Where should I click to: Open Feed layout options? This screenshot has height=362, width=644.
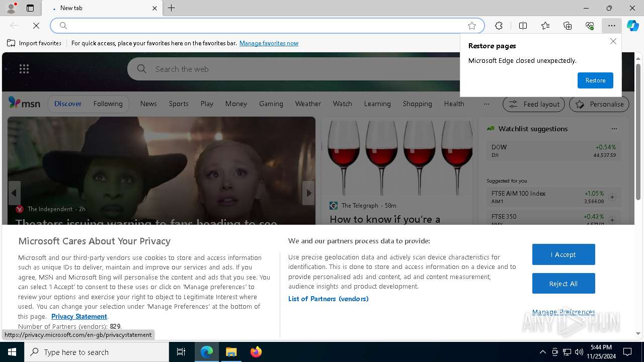(x=534, y=104)
